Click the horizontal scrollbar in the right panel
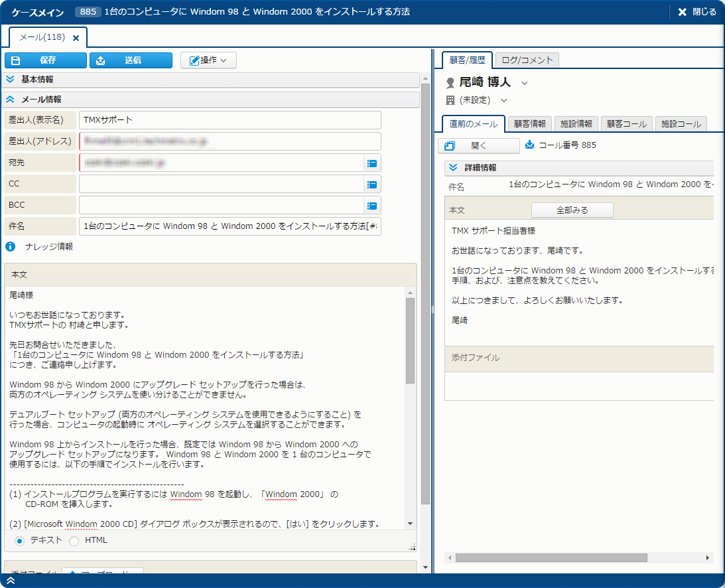This screenshot has height=588, width=725. click(551, 558)
